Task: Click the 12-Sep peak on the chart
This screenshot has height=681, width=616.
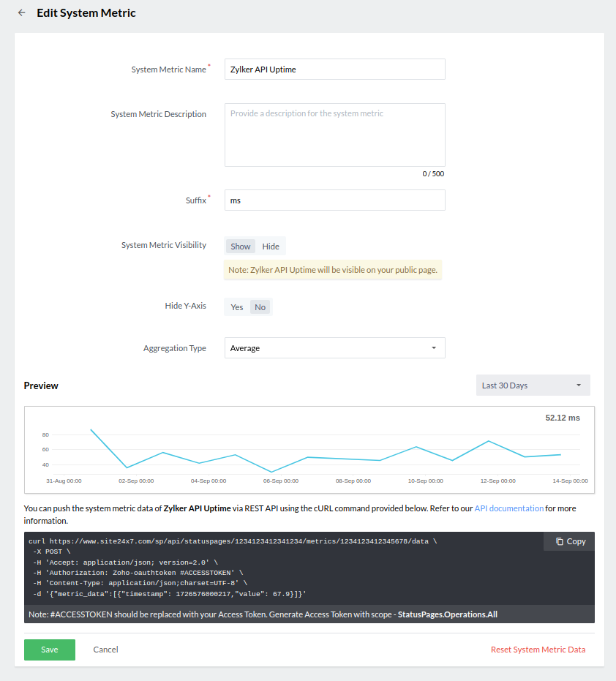Action: pos(488,441)
